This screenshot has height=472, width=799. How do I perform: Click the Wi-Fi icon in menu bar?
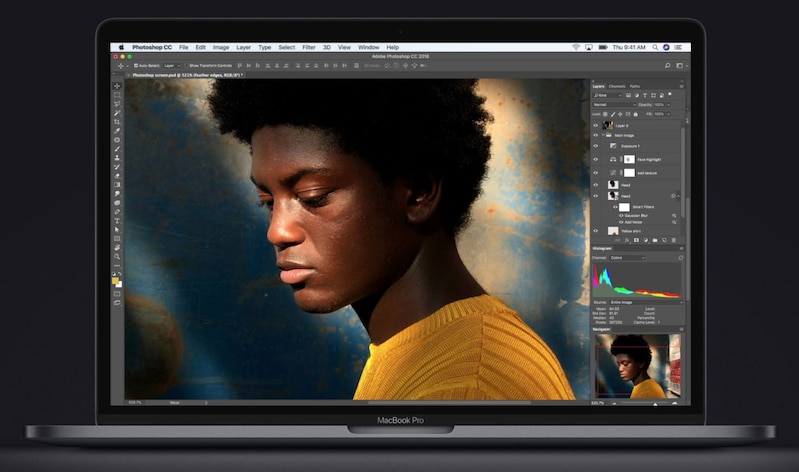[576, 47]
